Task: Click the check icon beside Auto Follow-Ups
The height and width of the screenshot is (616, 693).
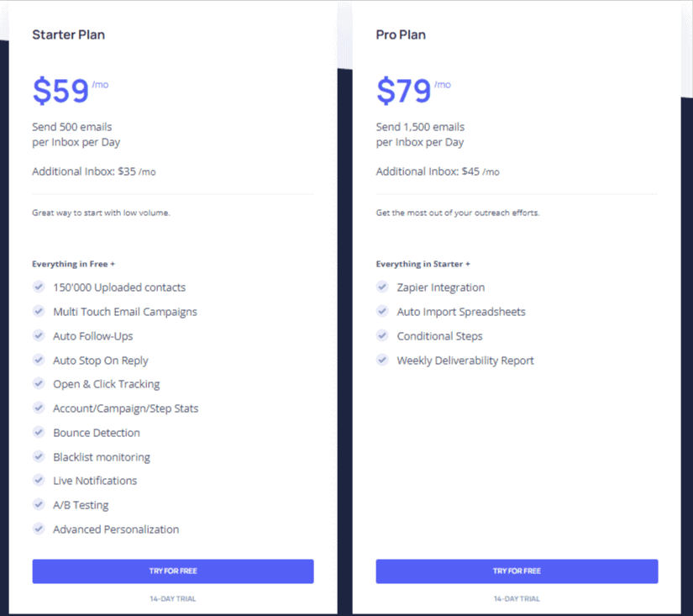Action: (x=39, y=335)
